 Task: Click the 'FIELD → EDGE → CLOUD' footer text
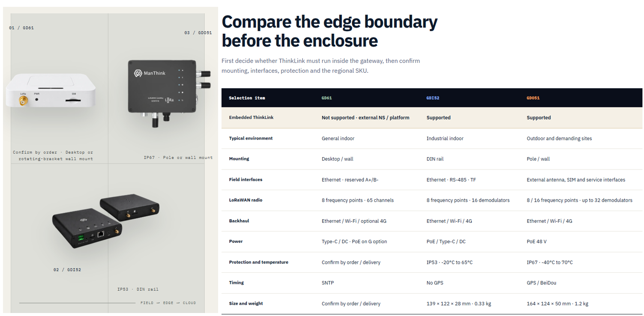point(168,303)
